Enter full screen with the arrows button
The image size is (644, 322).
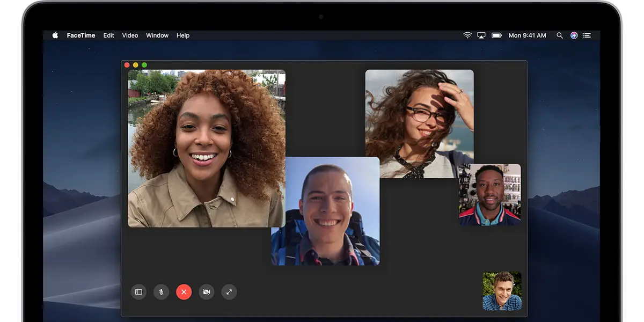229,292
